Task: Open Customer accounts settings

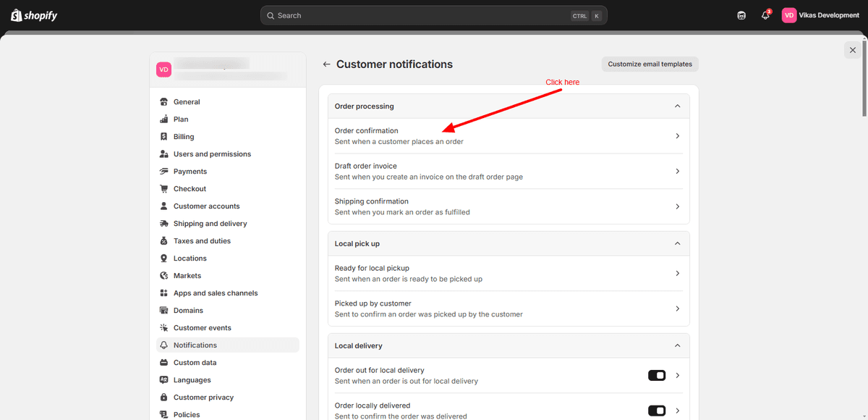Action: tap(228, 206)
